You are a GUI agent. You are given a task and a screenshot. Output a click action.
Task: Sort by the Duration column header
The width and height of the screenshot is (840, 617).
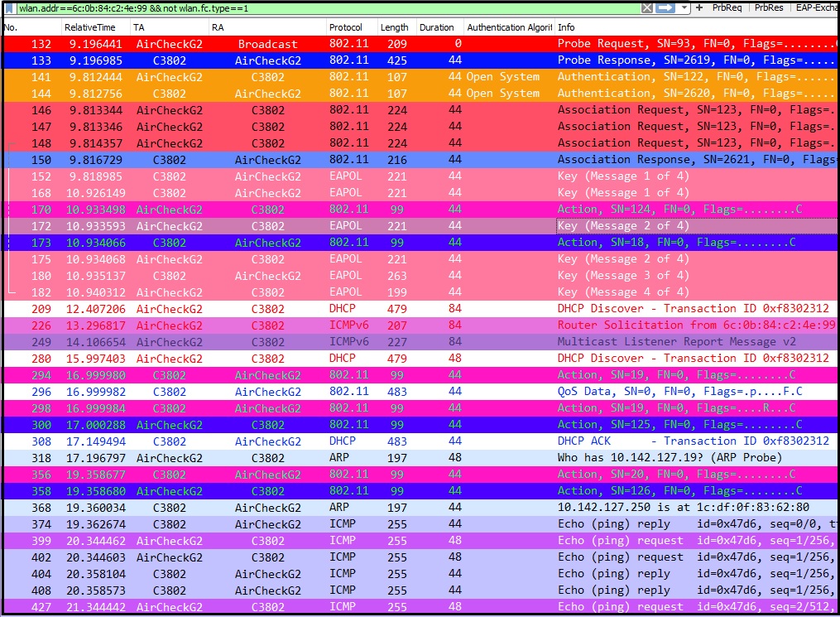tap(439, 27)
